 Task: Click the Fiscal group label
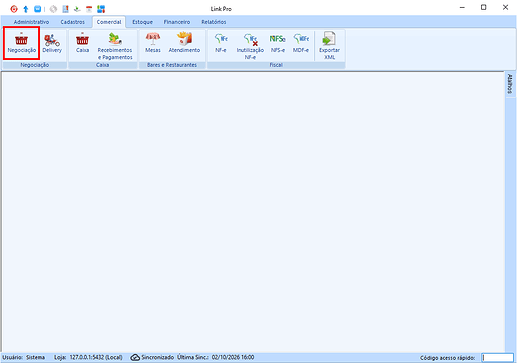276,65
